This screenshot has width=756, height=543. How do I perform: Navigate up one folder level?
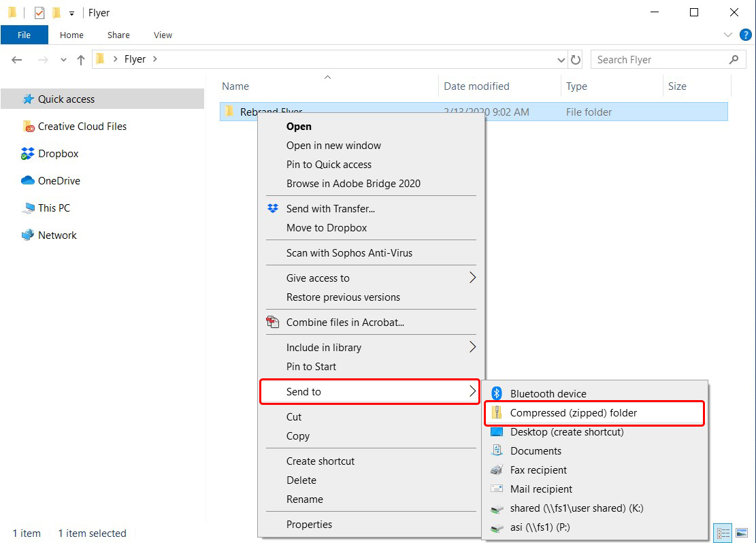[x=80, y=59]
